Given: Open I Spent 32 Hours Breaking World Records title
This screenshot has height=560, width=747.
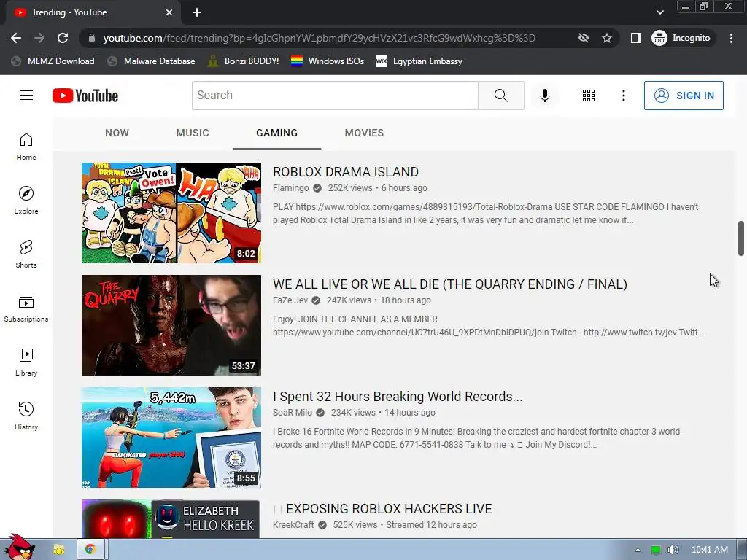Looking at the screenshot, I should [x=398, y=397].
